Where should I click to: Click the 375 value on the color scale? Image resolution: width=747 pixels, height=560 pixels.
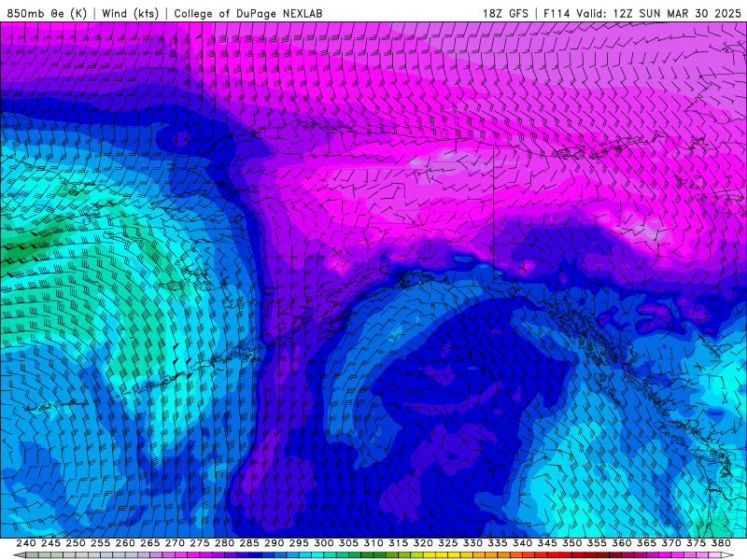coord(696,543)
